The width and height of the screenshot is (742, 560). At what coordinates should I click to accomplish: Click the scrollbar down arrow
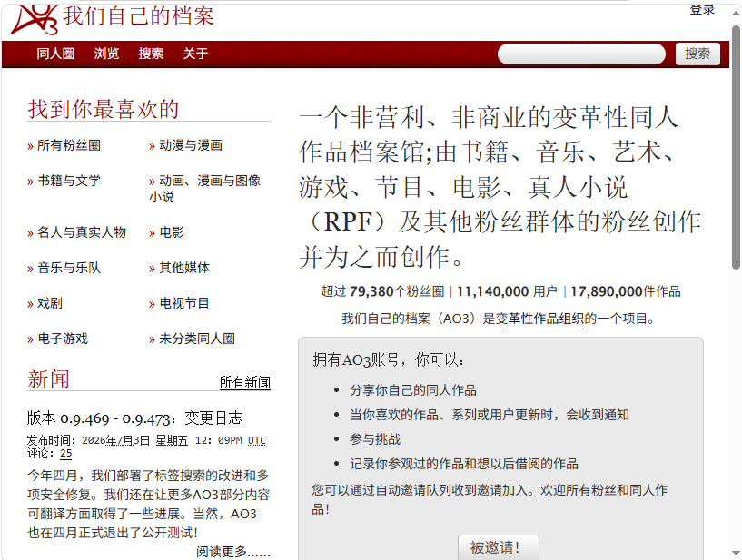(x=736, y=553)
